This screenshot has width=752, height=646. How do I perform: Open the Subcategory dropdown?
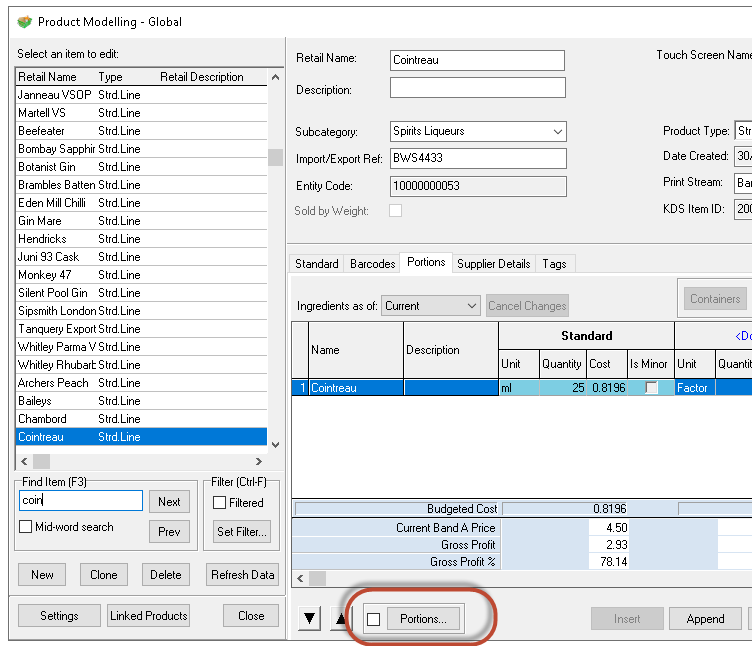(557, 131)
